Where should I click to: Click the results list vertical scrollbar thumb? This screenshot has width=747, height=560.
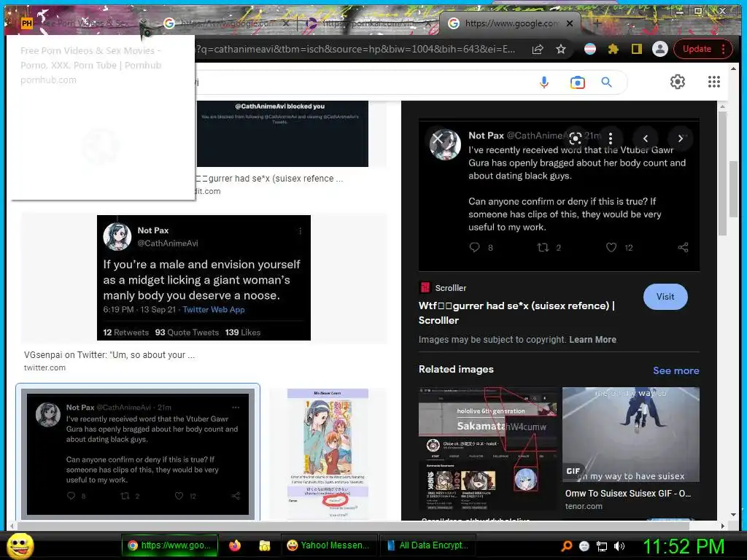[x=722, y=174]
